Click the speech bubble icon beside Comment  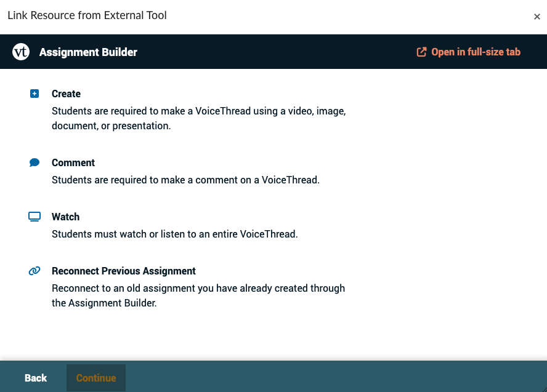click(34, 162)
